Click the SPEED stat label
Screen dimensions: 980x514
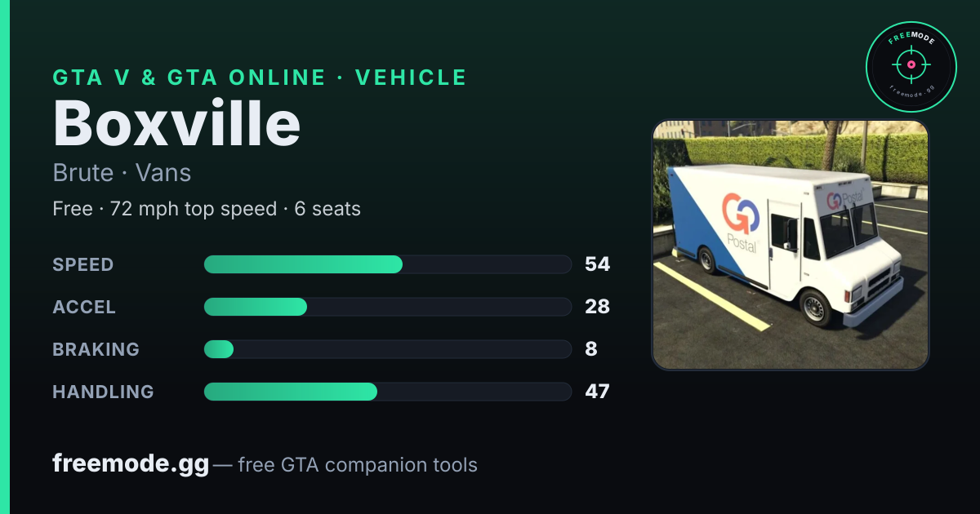tap(83, 264)
